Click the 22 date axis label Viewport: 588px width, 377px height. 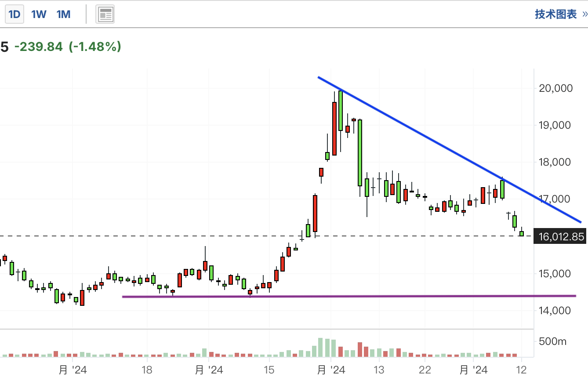click(425, 370)
